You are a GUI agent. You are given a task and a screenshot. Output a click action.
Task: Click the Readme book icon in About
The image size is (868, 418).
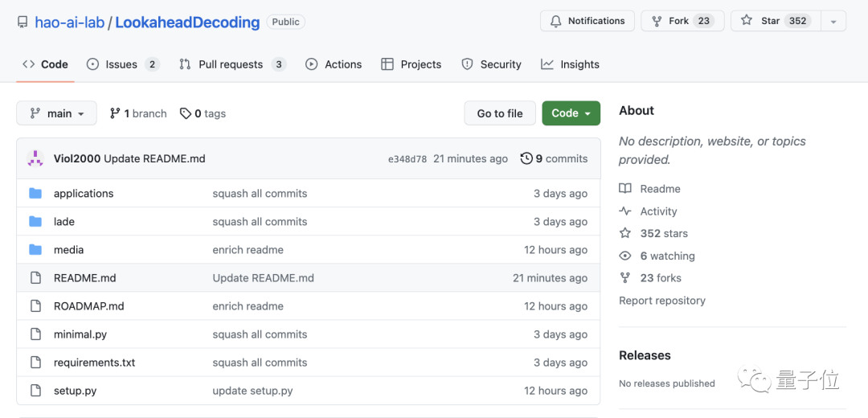click(625, 189)
